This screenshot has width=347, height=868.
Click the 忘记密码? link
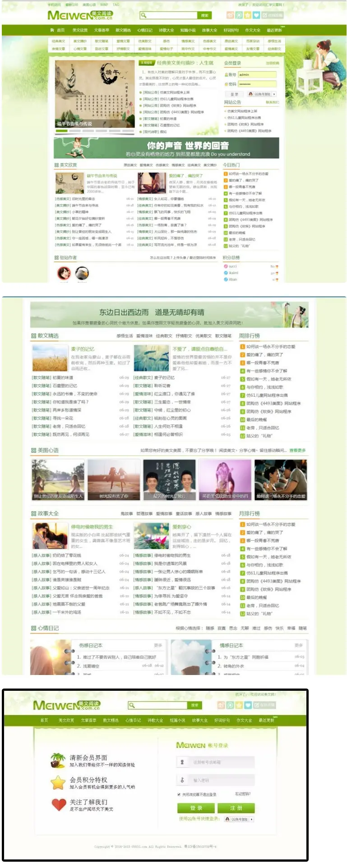[x=243, y=794]
